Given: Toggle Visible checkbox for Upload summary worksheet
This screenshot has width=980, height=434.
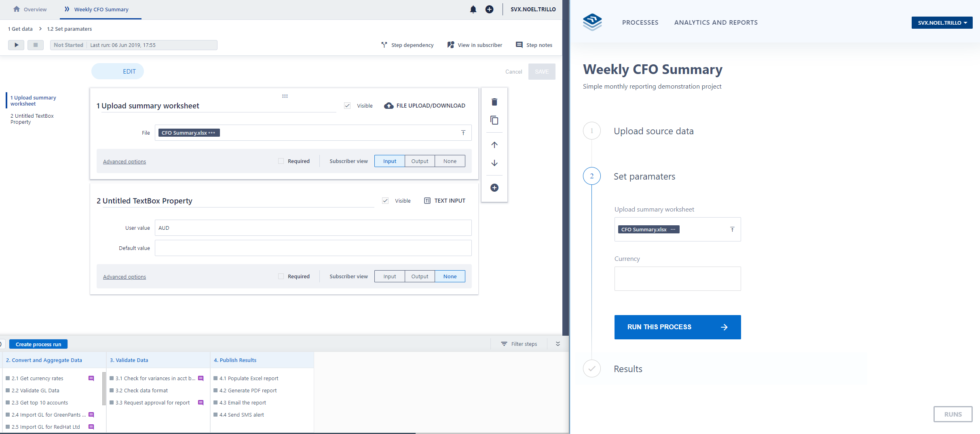Looking at the screenshot, I should click(347, 106).
